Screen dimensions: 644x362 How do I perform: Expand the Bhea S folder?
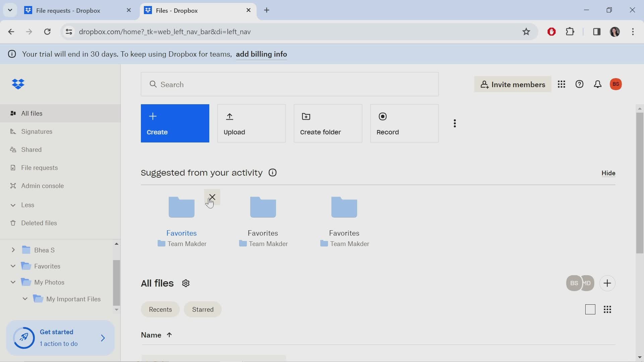[x=13, y=250]
